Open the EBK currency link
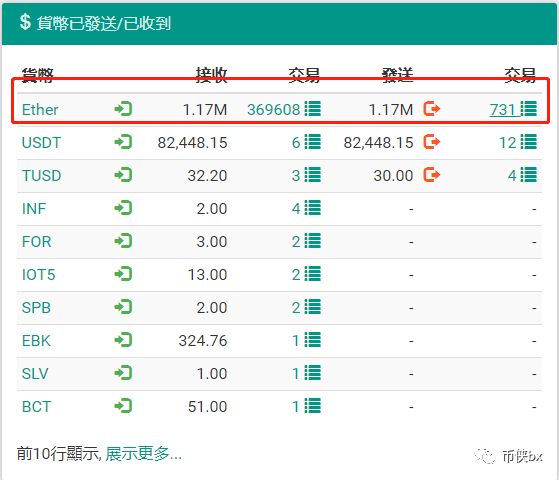 click(x=36, y=341)
